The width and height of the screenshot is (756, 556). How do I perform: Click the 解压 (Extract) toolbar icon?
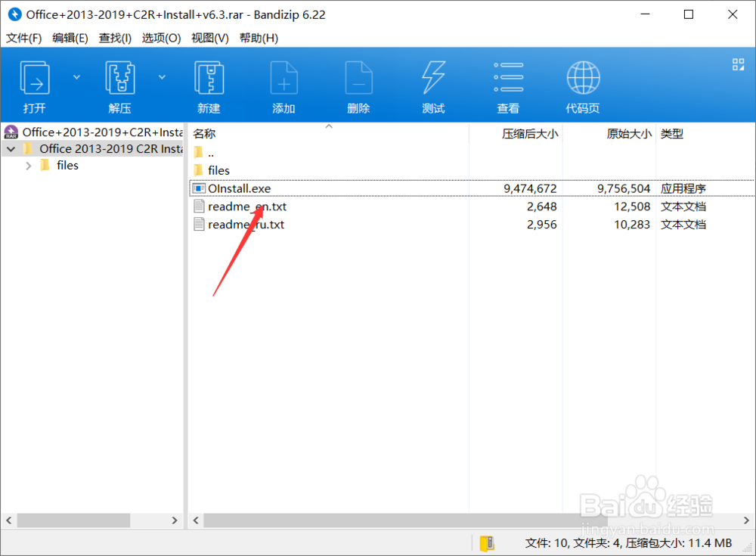pyautogui.click(x=119, y=77)
